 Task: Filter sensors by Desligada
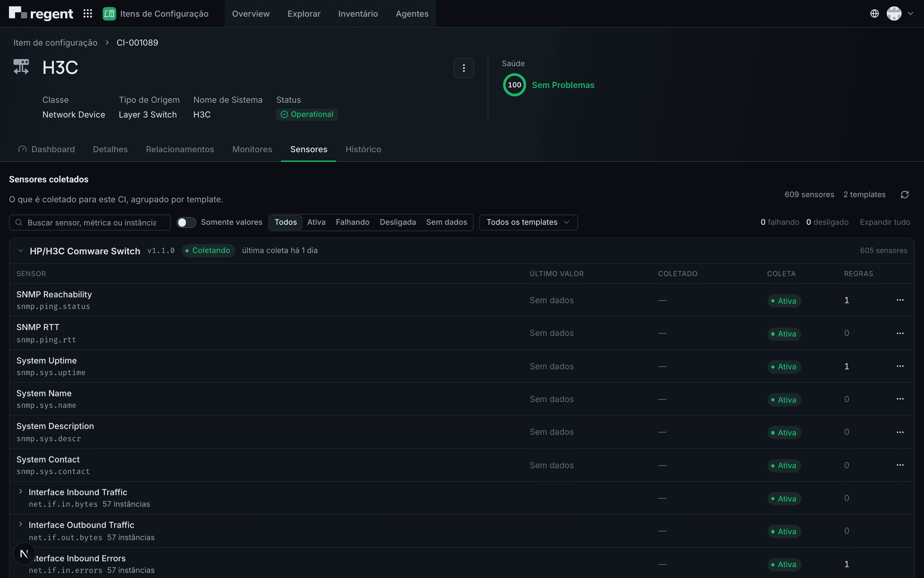(398, 223)
